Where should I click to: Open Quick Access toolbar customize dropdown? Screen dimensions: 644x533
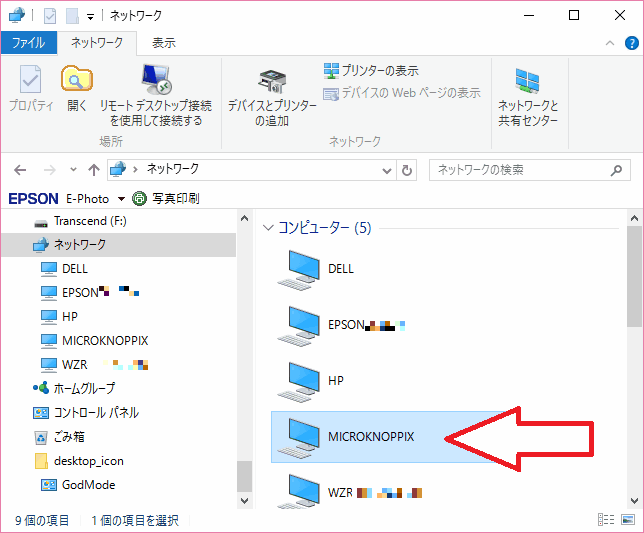coord(90,17)
